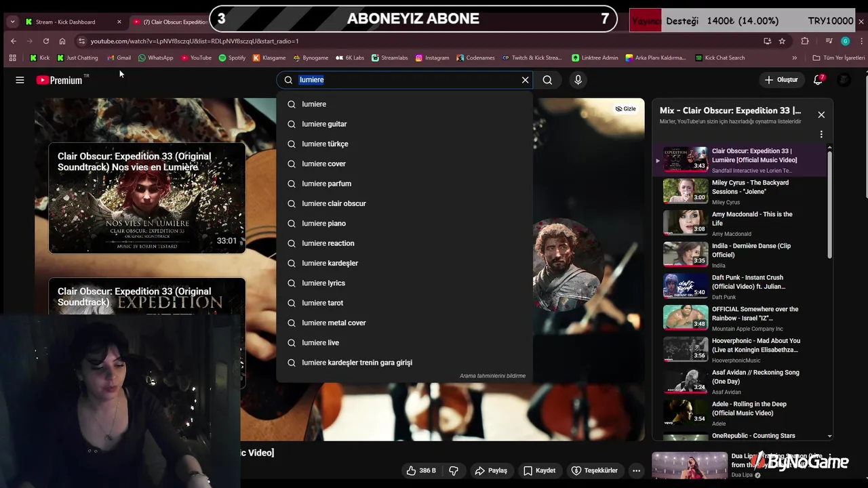Click the Oluştur create button
This screenshot has width=868, height=488.
781,80
